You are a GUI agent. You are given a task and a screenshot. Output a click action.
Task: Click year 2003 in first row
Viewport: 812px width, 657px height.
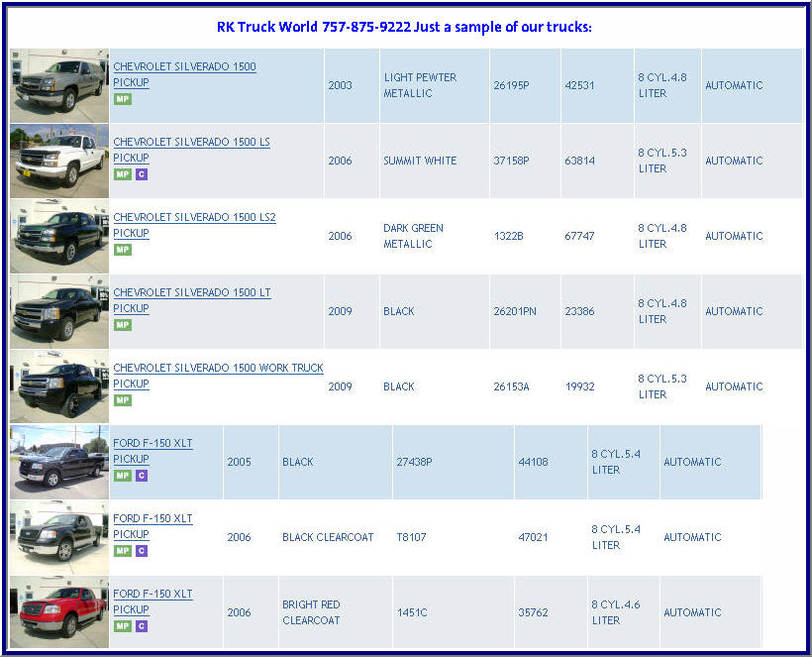[x=341, y=85]
